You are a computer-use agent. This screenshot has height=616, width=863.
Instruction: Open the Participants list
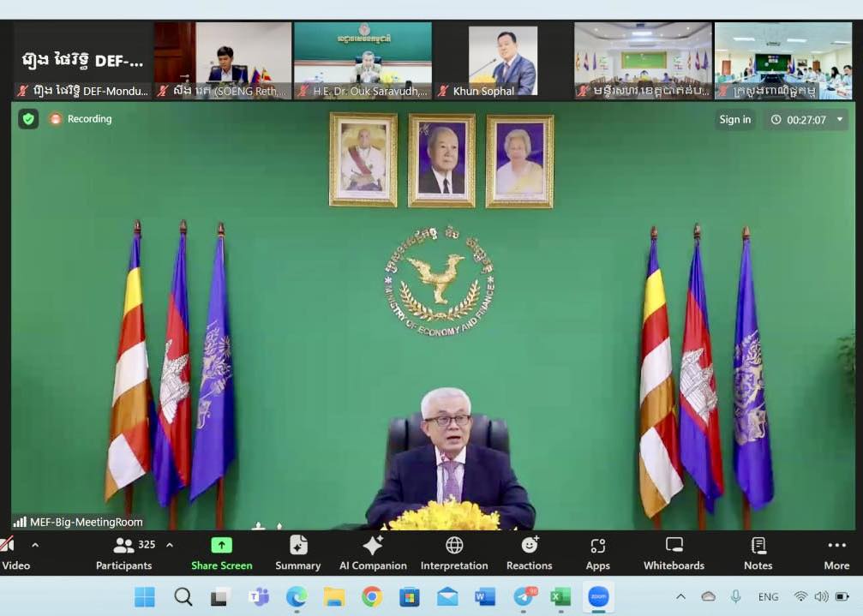pos(124,553)
